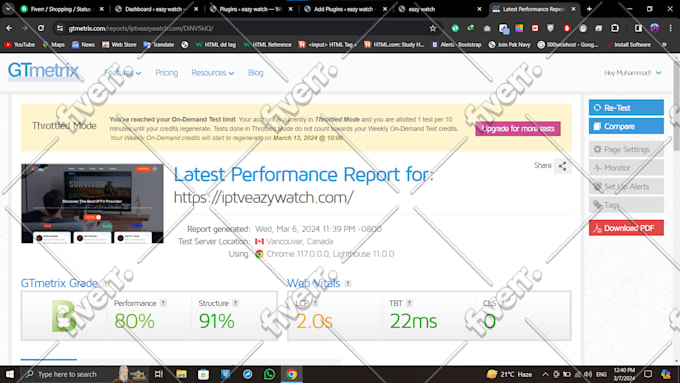Screen dimensions: 680x383
Task: Switch to the Plugins eazy watch tab
Action: tap(251, 9)
